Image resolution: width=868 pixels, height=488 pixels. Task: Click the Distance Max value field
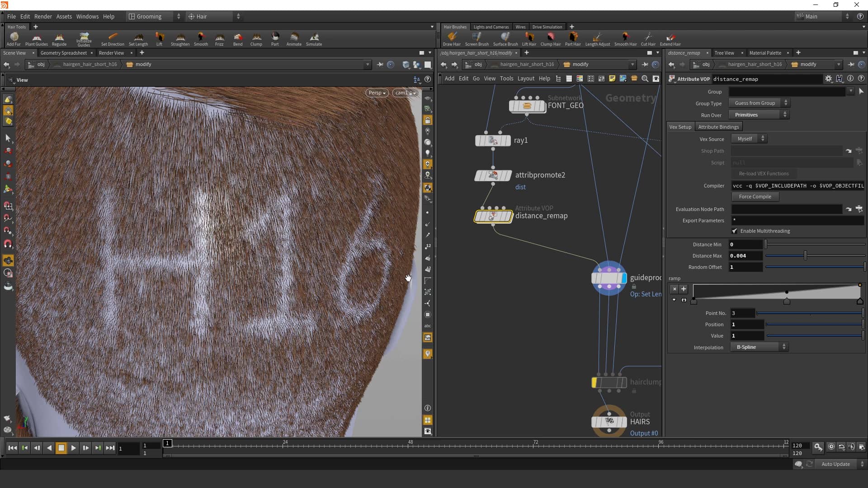coord(745,256)
